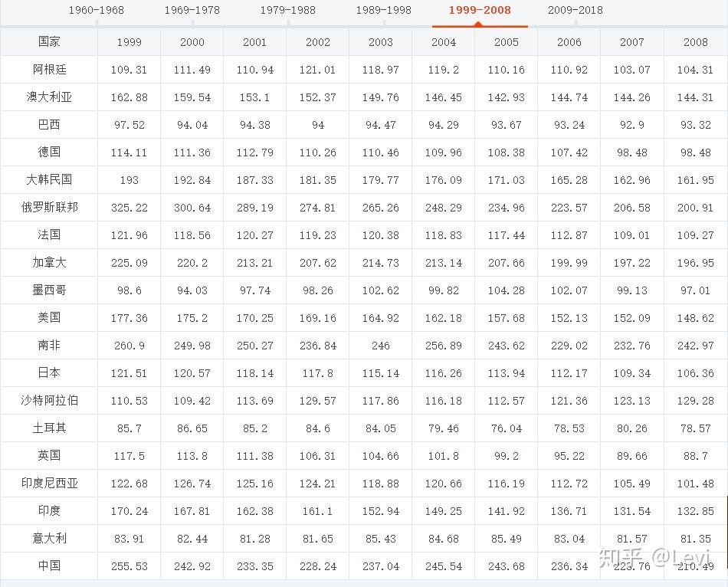Select the 1989-1998 tab
Image resolution: width=728 pixels, height=587 pixels.
point(383,11)
